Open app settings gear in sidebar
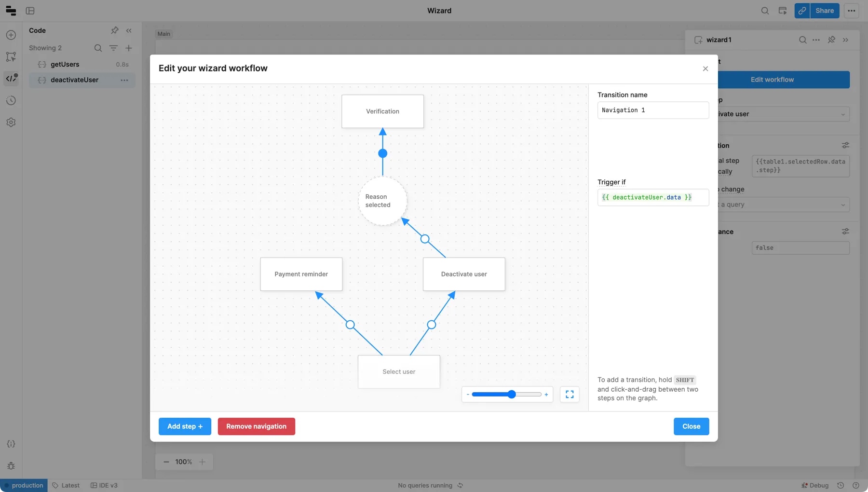The height and width of the screenshot is (492, 868). click(x=11, y=123)
